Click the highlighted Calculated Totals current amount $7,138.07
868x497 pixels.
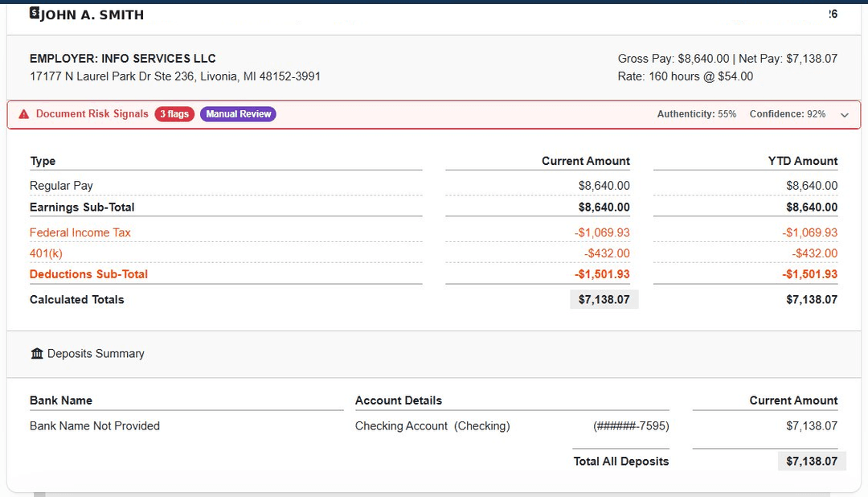(604, 300)
